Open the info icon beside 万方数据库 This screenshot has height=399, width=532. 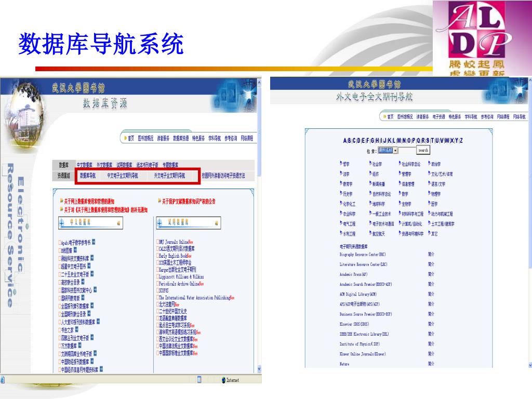79,345
